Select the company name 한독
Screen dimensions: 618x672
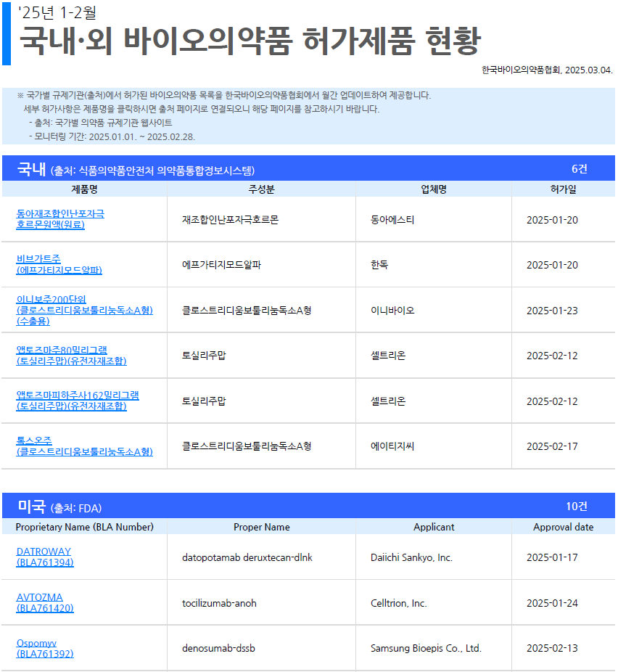pos(379,265)
